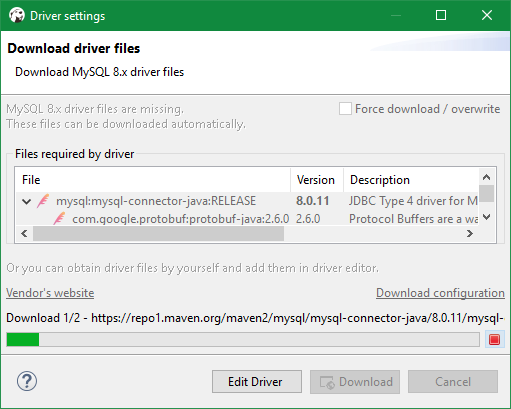The image size is (511, 409).
Task: Click the DBeaver app icon in title bar
Action: click(17, 15)
